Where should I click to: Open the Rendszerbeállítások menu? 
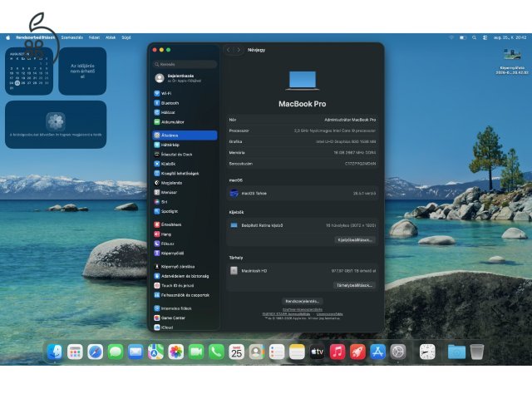coord(35,37)
